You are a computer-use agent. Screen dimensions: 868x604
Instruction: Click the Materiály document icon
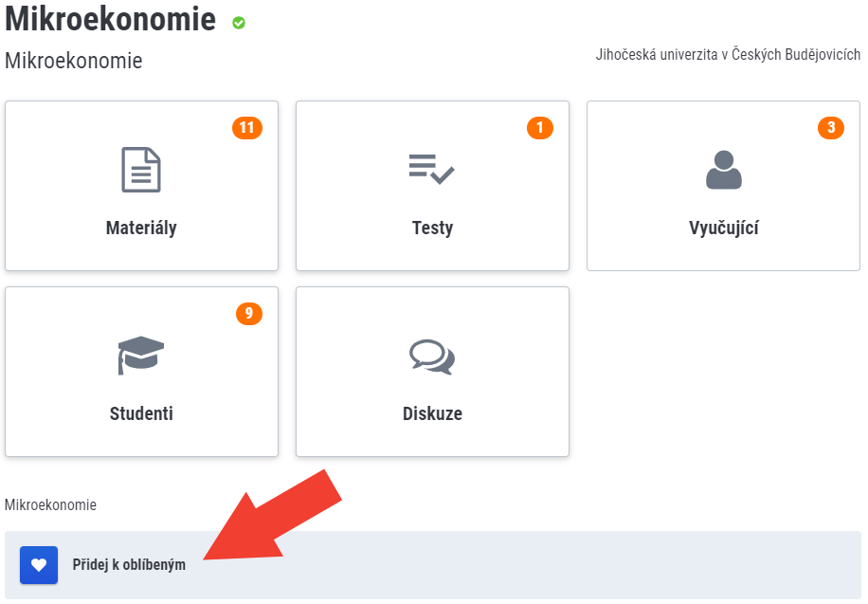(141, 170)
